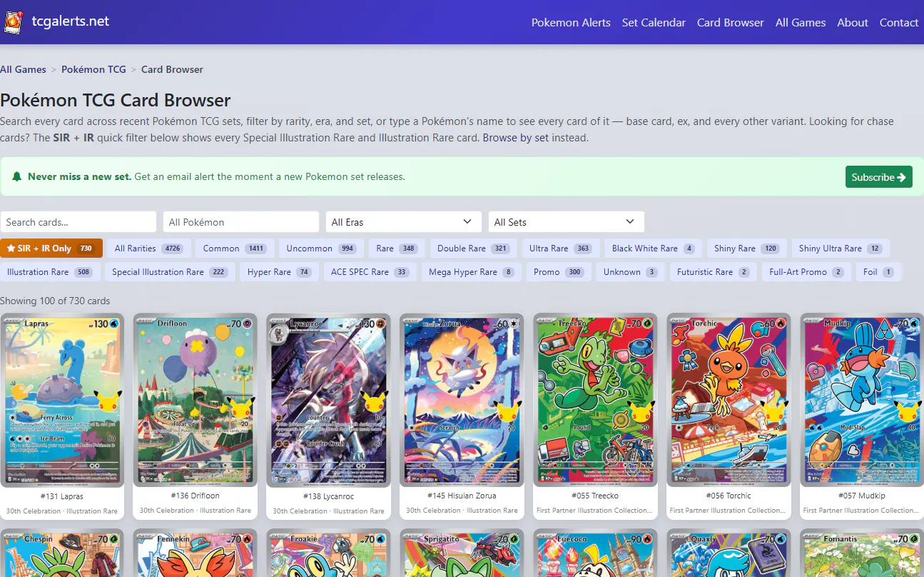
Task: Open the Sprigatito card thumbnail
Action: [462, 553]
